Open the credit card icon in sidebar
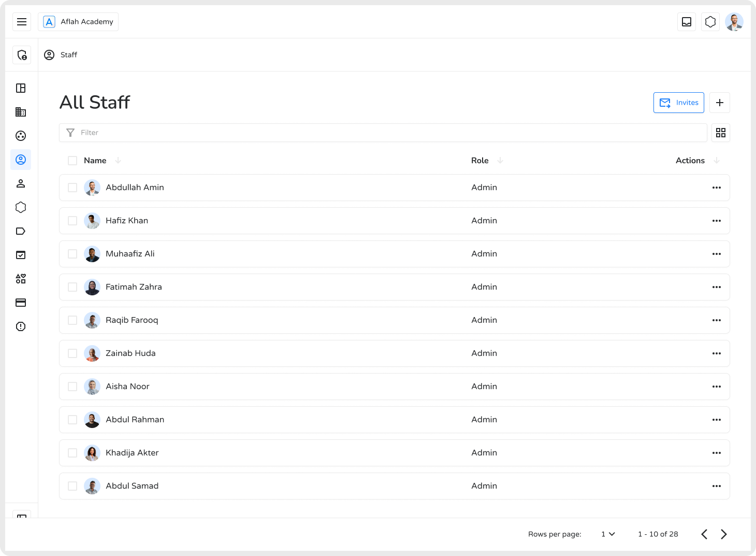756x556 pixels. click(x=21, y=303)
